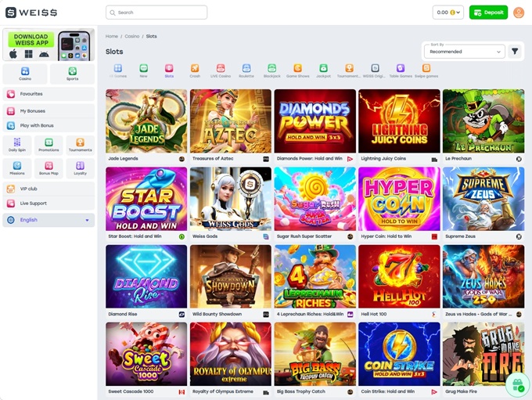Open the gift rewards floating button
532x400 pixels.
518,384
